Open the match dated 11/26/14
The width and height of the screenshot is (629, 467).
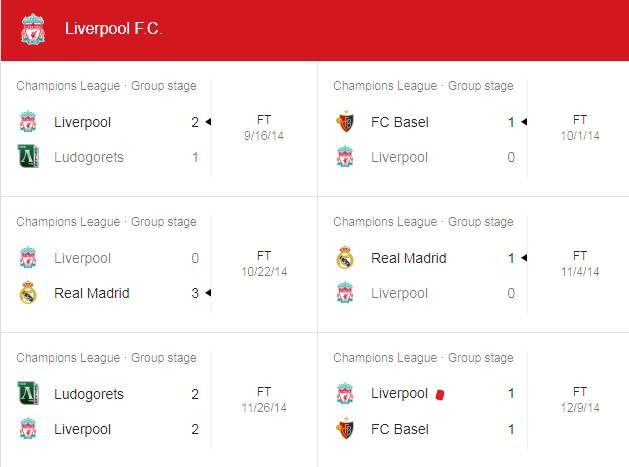(159, 400)
